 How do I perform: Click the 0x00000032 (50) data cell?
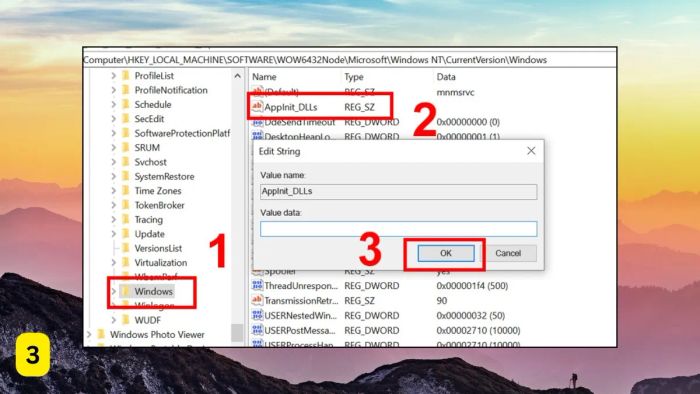(471, 315)
